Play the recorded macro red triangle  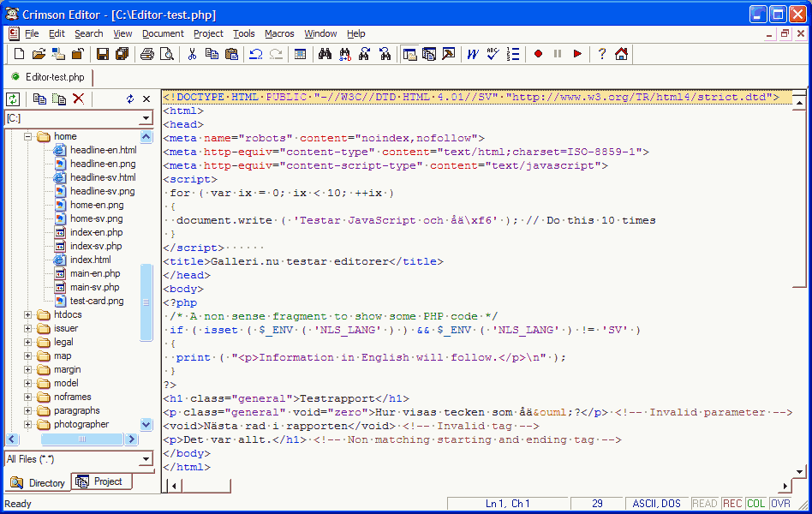point(577,54)
